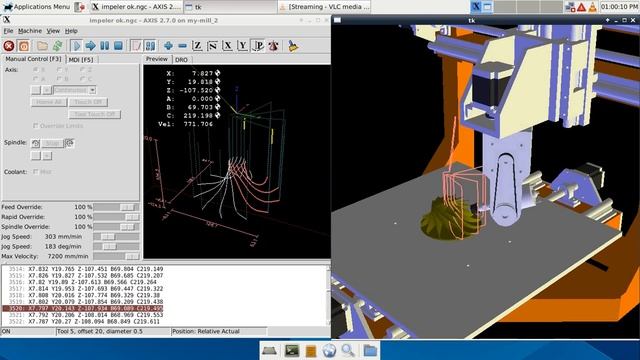Toggle skip lines with slash icon
The height and width of the screenshot is (360, 640).
click(x=136, y=46)
